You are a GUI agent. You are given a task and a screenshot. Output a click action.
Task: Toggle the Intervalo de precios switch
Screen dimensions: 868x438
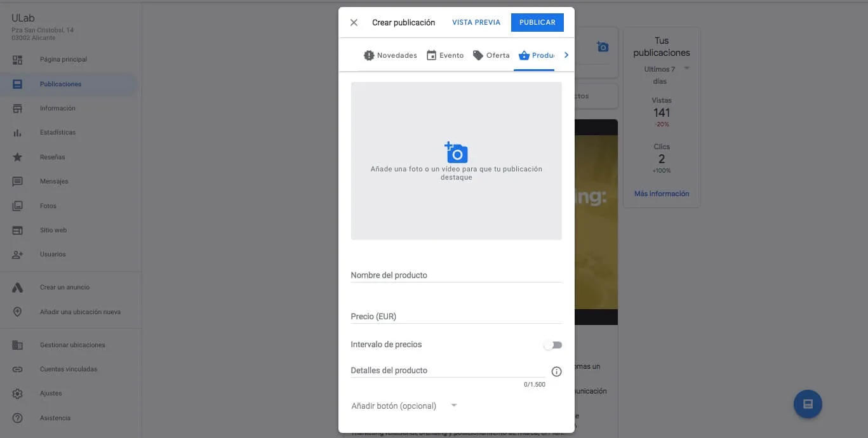pos(552,345)
